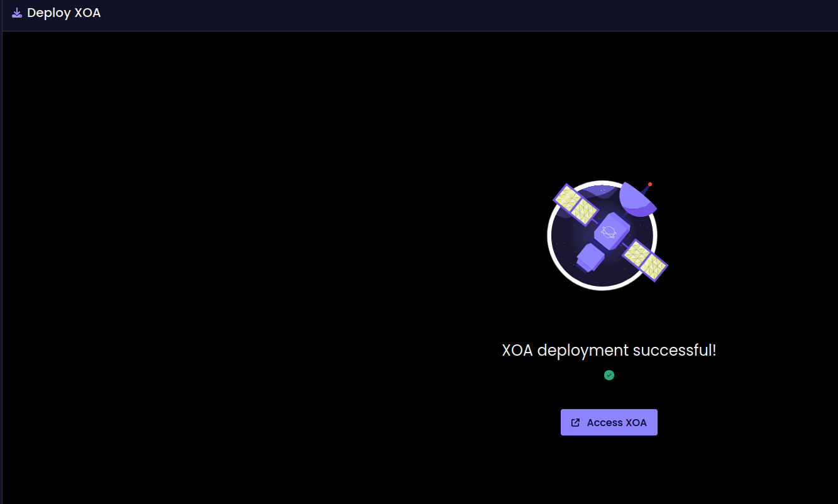Click the satellite illustration
Image resolution: width=838 pixels, height=504 pixels.
tap(609, 236)
